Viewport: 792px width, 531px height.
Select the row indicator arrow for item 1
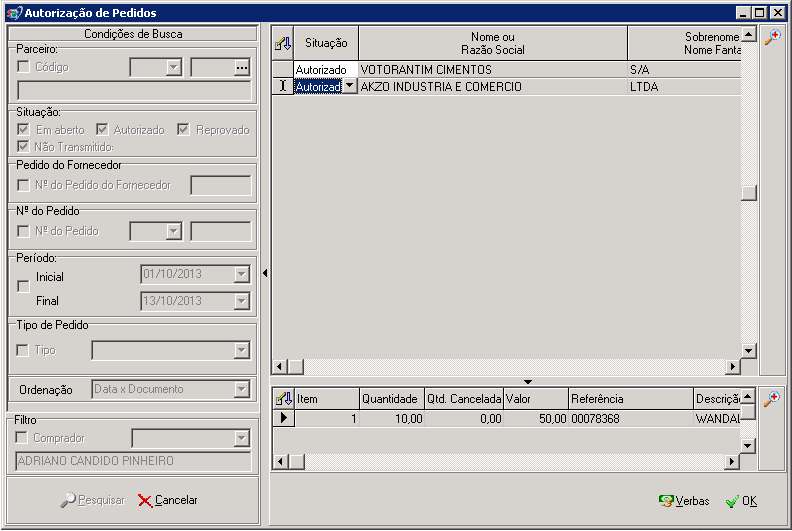[283, 418]
